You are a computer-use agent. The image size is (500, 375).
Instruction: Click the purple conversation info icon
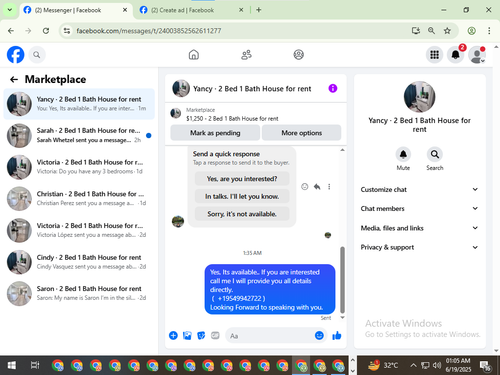(333, 88)
